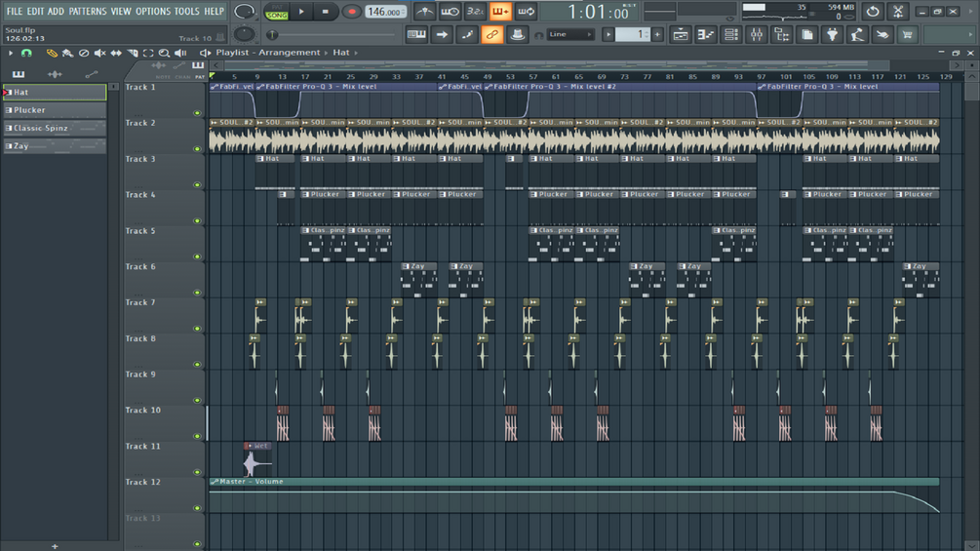
Task: Expand the Hat pattern breadcrumb selector
Action: 341,53
